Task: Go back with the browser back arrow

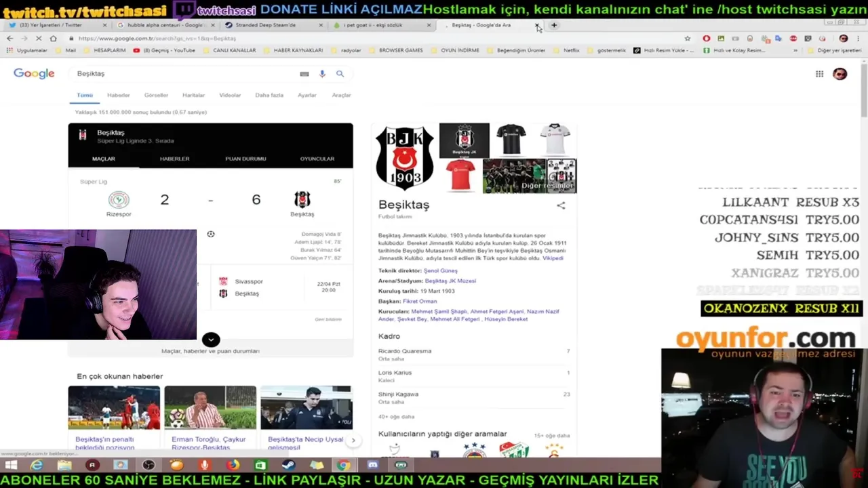Action: [x=9, y=39]
